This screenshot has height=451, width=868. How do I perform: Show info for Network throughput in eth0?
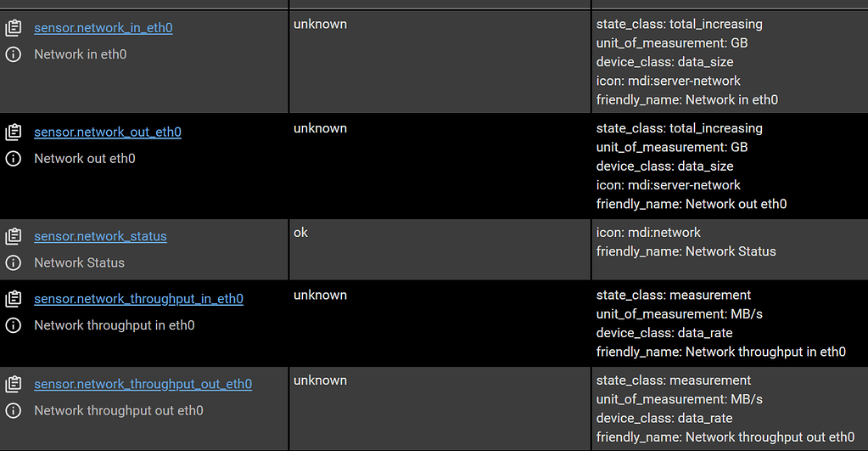coord(14,325)
